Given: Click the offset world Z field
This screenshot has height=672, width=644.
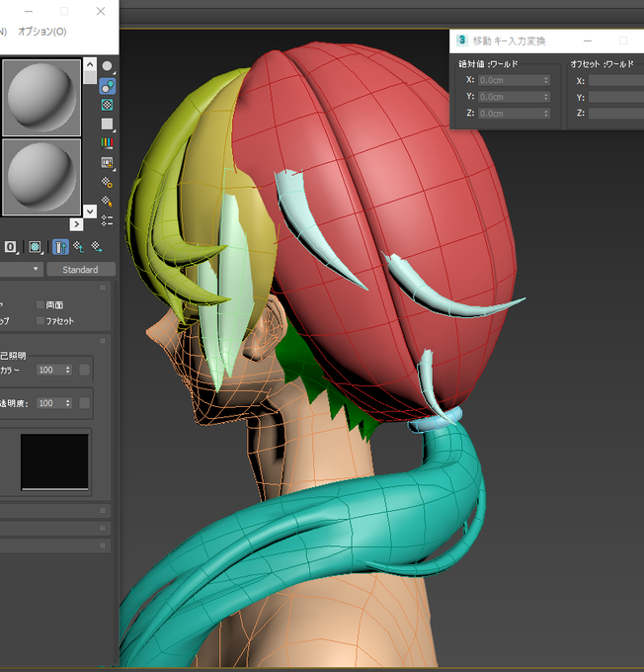Looking at the screenshot, I should [x=616, y=113].
